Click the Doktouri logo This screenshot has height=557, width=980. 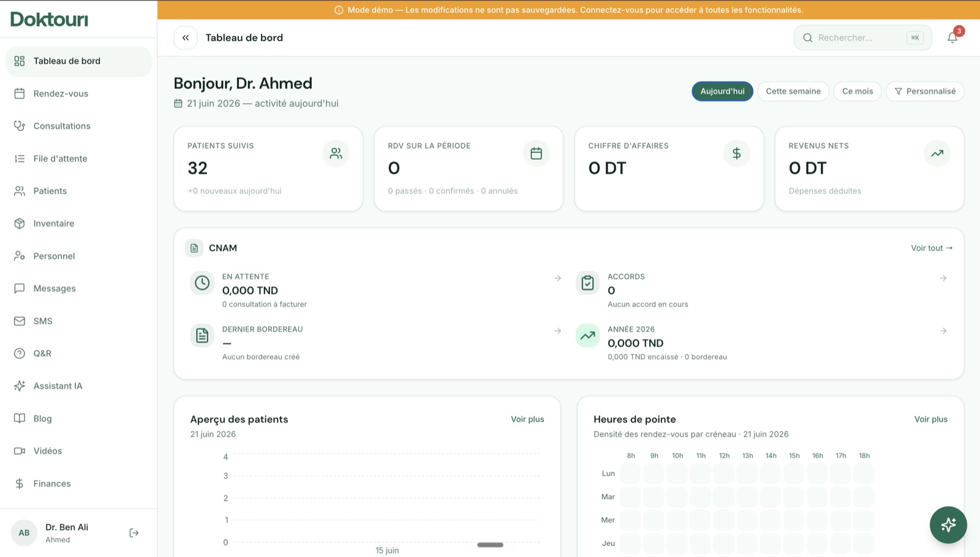[50, 20]
